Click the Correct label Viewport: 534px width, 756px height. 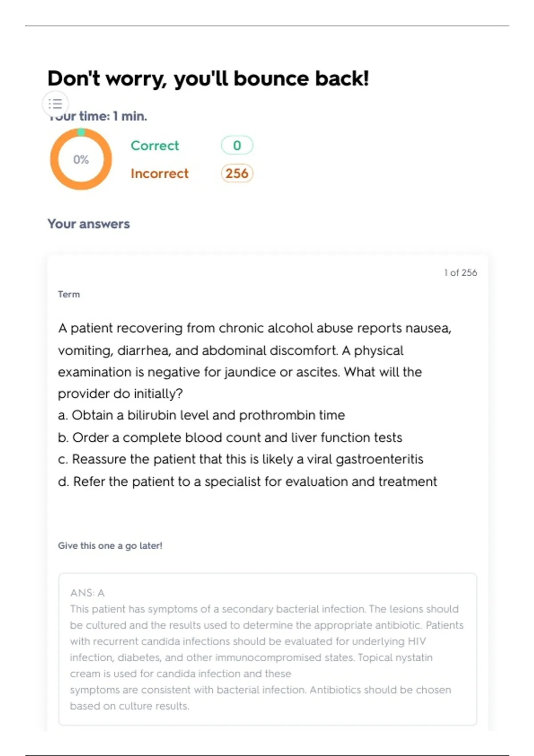click(155, 145)
